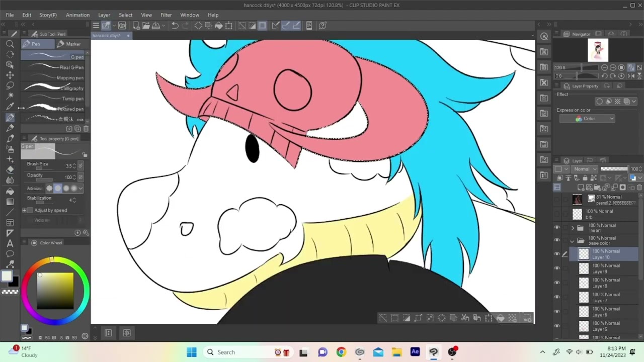This screenshot has height=362, width=644.
Task: Choose the Real G-Pen sub tool
Action: tap(53, 67)
